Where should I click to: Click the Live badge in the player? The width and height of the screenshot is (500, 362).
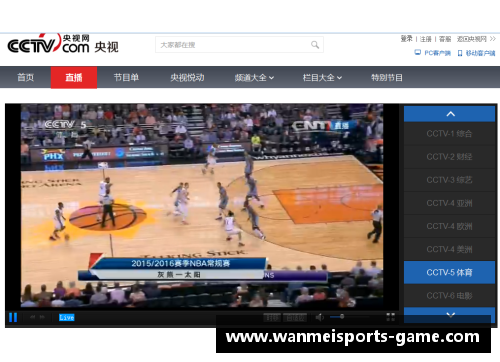pos(67,317)
